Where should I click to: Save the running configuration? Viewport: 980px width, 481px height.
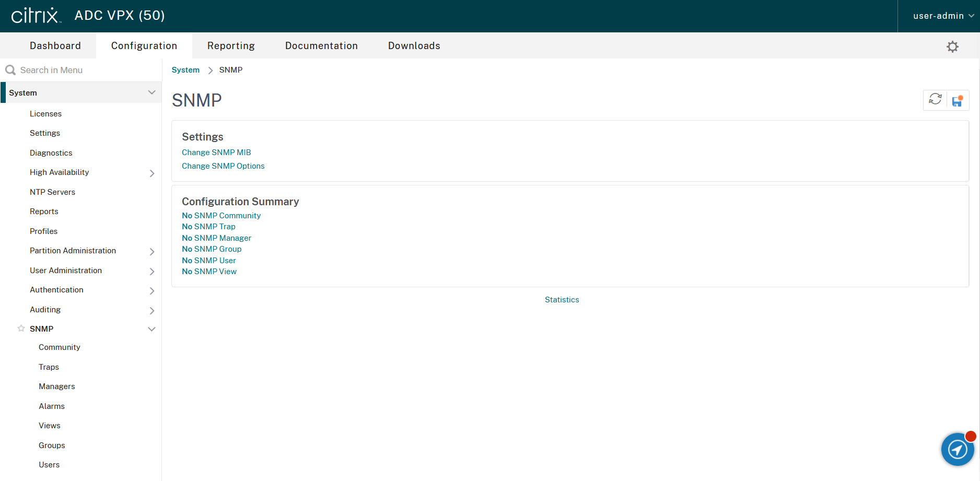[958, 101]
